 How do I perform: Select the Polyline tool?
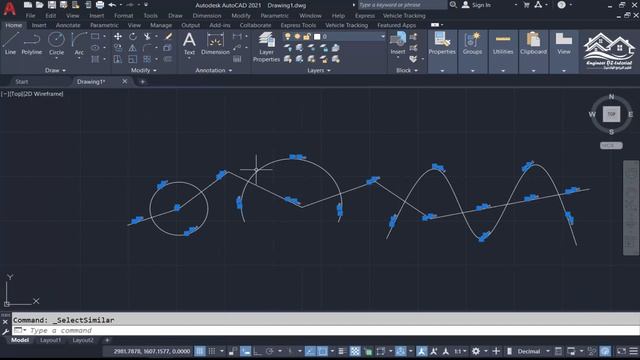pyautogui.click(x=32, y=44)
